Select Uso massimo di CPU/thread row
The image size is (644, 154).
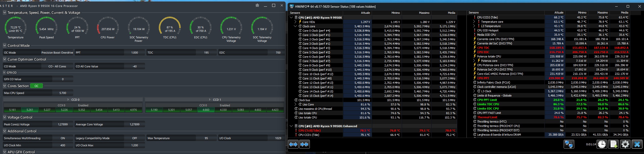373,109
